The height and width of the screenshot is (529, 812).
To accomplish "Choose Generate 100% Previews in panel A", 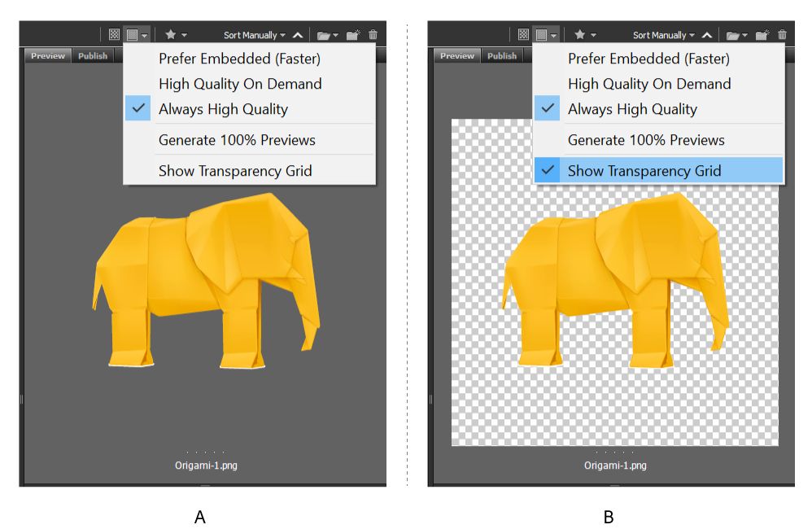I will pos(250,140).
